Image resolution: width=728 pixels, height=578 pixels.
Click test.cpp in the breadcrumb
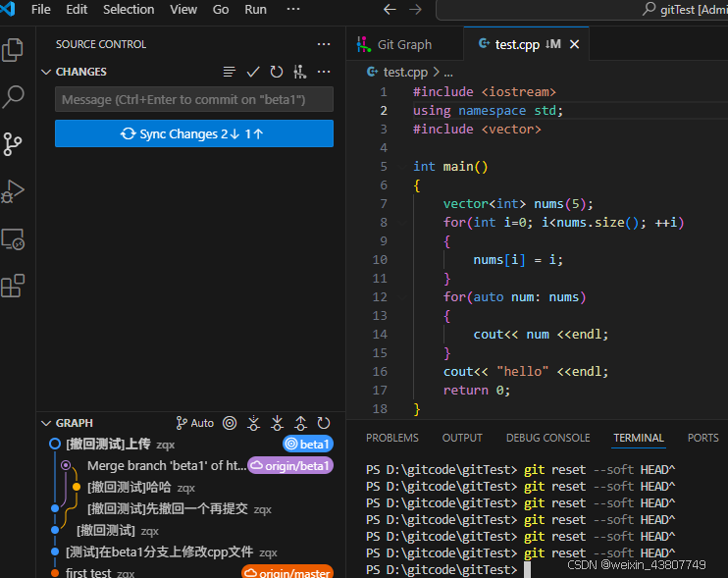[x=405, y=73]
